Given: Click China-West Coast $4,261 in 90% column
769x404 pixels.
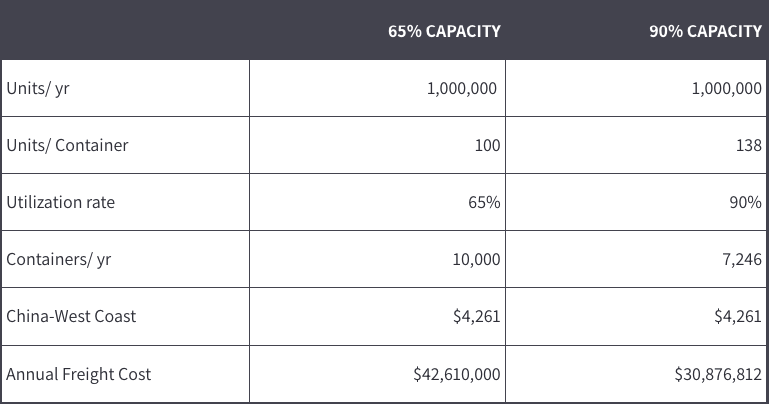Looking at the screenshot, I should pyautogui.click(x=738, y=316).
